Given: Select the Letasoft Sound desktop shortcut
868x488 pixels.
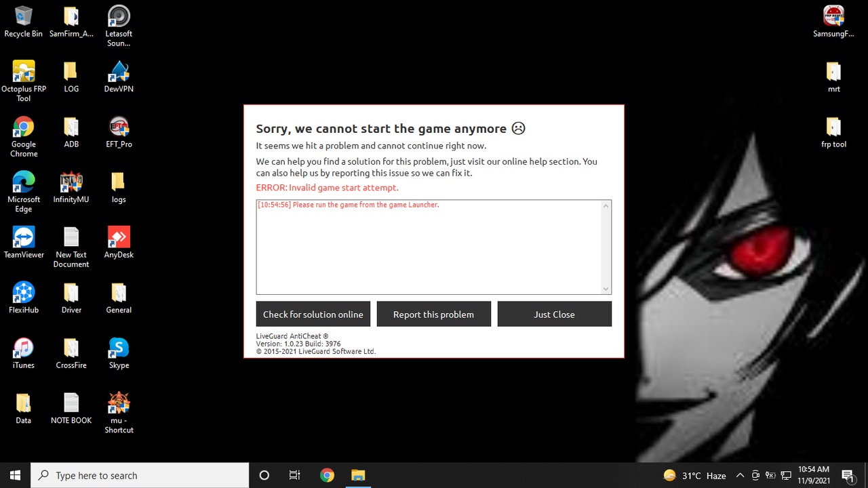Looking at the screenshot, I should point(119,26).
